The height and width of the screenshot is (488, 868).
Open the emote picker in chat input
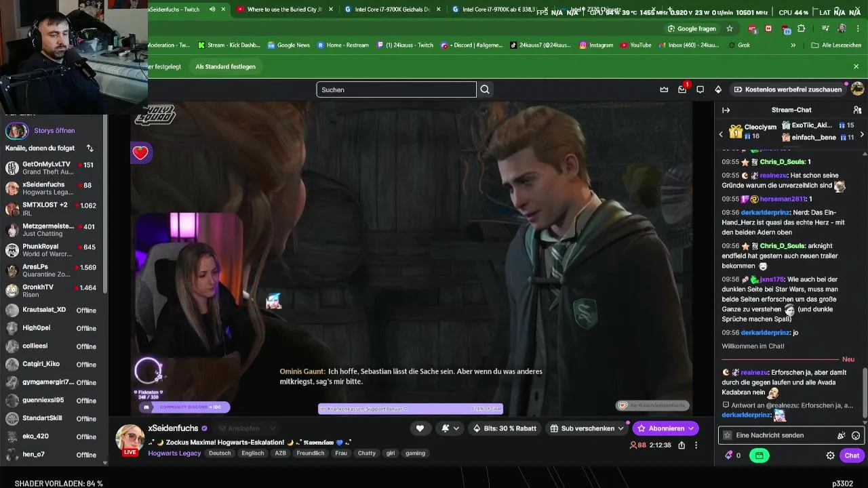click(x=856, y=435)
